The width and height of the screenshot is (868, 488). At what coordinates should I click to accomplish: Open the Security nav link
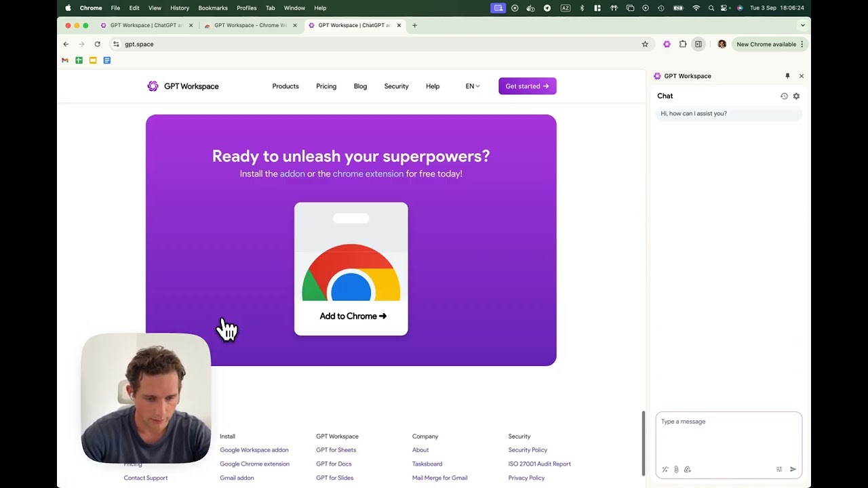coord(396,86)
